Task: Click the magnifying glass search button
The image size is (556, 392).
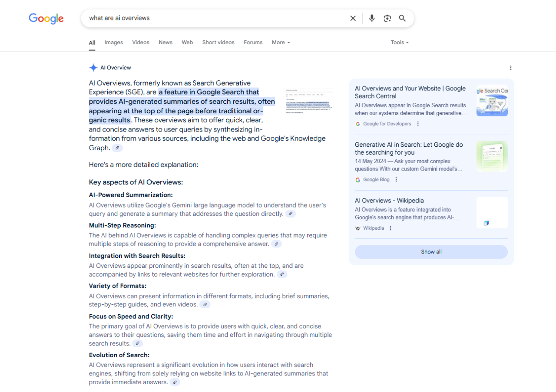Action: tap(403, 18)
